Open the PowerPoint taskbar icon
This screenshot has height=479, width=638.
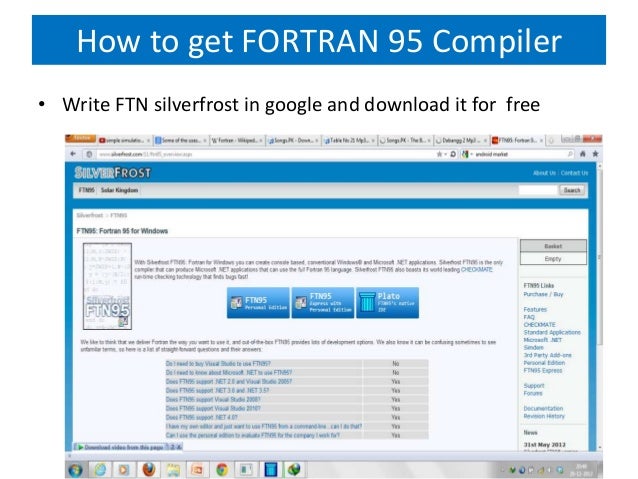tap(197, 470)
